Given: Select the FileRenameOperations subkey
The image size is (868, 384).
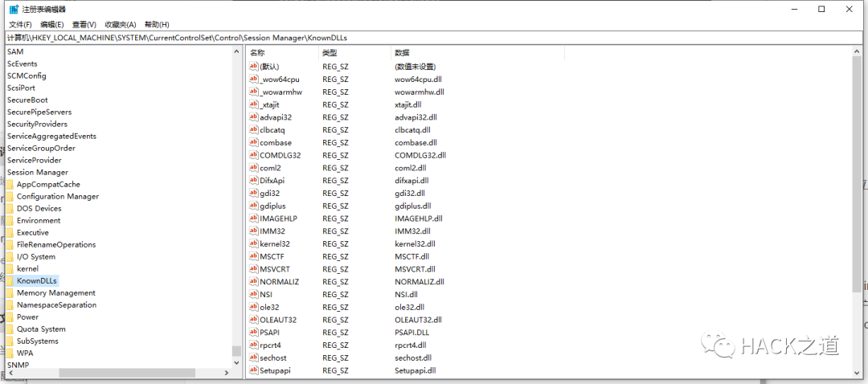Looking at the screenshot, I should [x=56, y=244].
